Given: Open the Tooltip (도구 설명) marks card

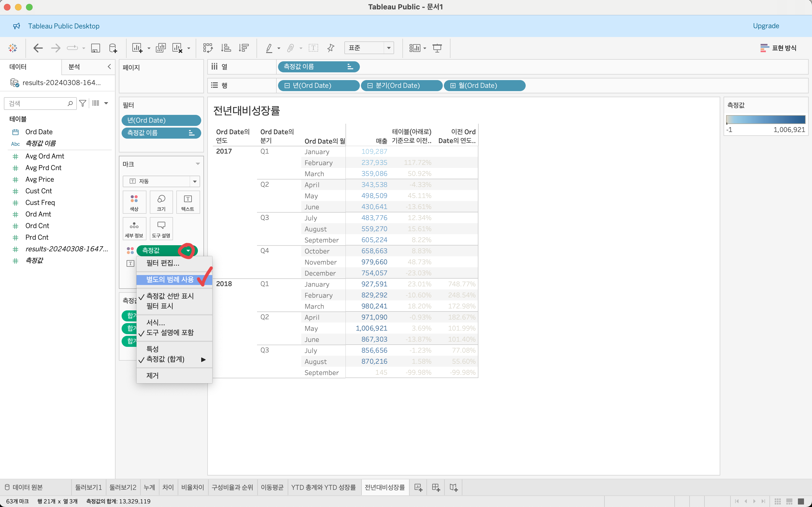Looking at the screenshot, I should 161,229.
